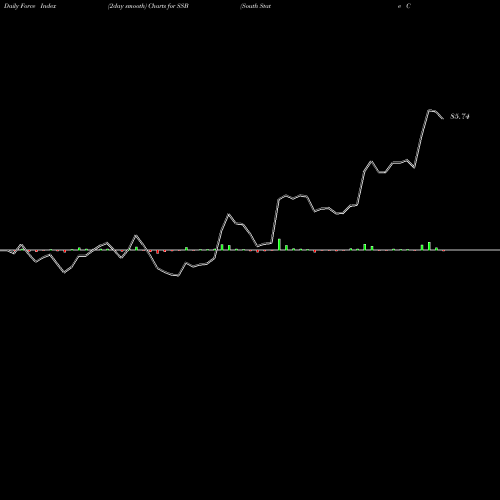Click the 53.74 value label
Screen dimensions: 500x500
460,116
